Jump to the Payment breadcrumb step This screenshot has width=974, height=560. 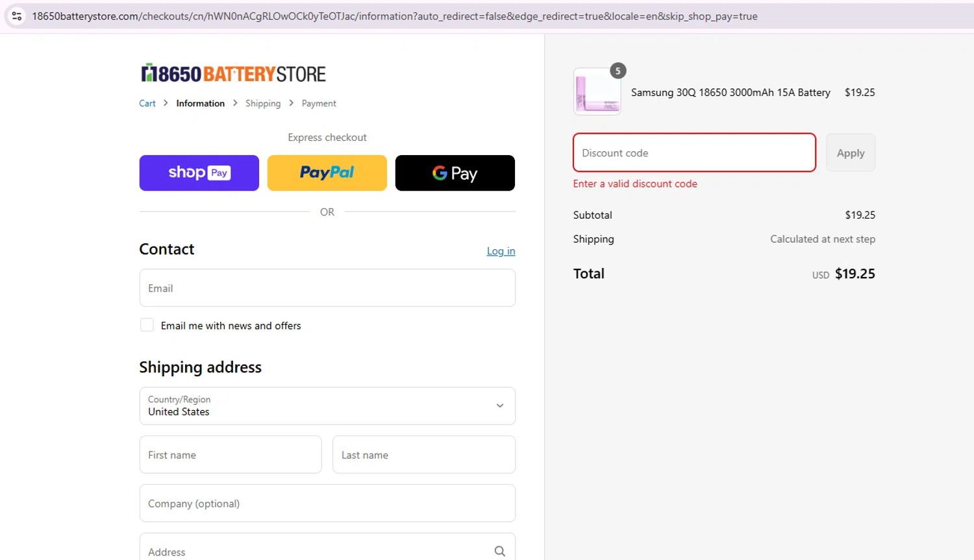[x=319, y=103]
